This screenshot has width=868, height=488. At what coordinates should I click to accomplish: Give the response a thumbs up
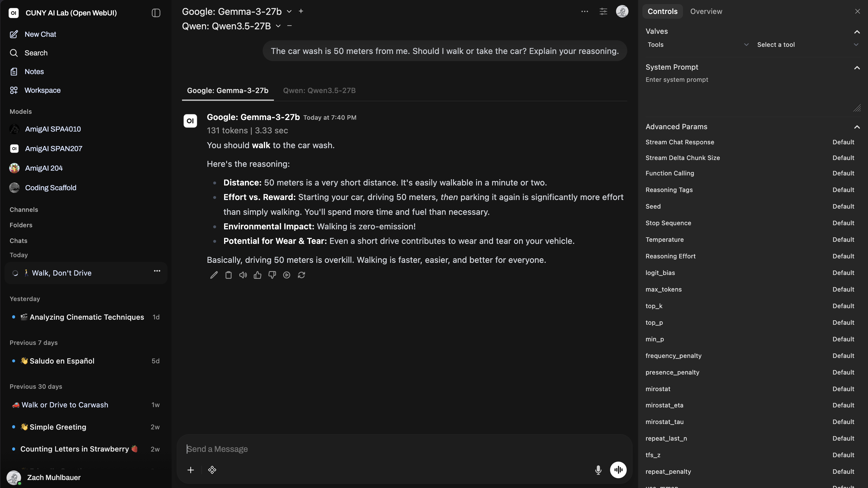258,275
